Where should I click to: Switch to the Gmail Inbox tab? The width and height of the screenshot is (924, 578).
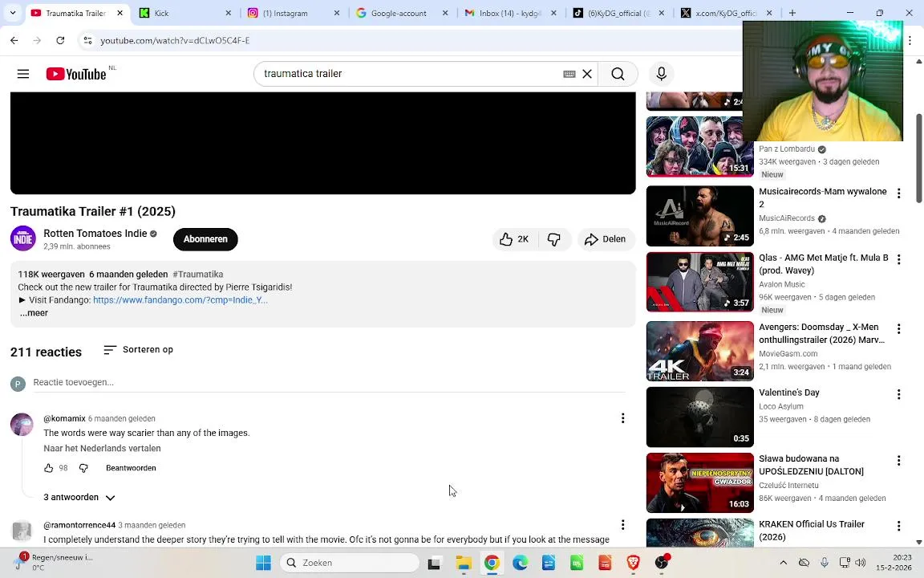[x=511, y=13]
